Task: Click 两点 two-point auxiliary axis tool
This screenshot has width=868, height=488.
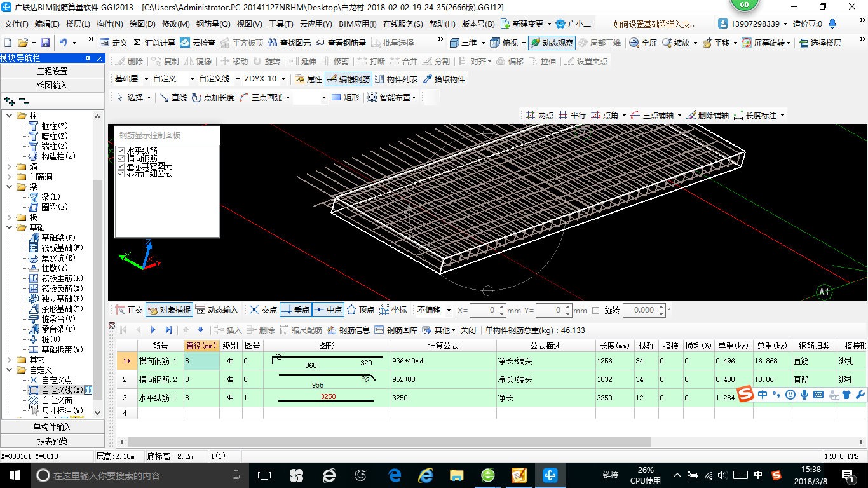Action: (x=539, y=116)
